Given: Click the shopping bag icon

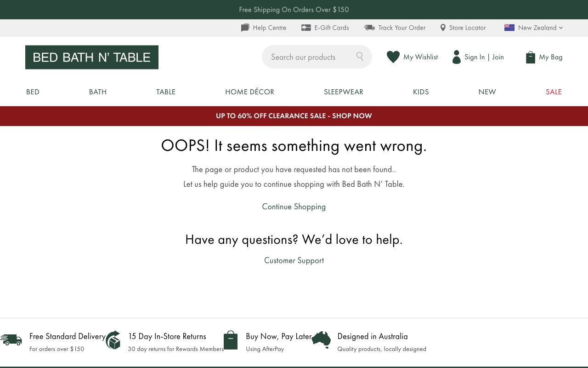Looking at the screenshot, I should [531, 57].
